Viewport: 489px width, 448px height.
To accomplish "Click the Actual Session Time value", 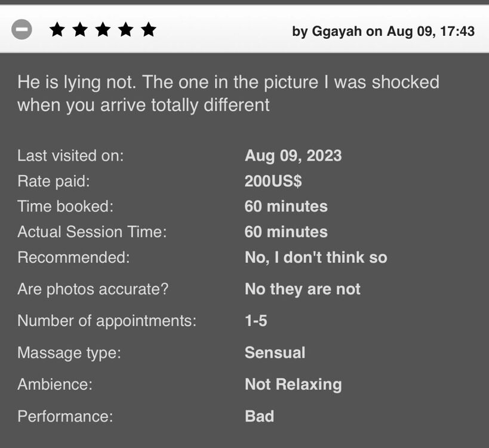I will (x=286, y=232).
